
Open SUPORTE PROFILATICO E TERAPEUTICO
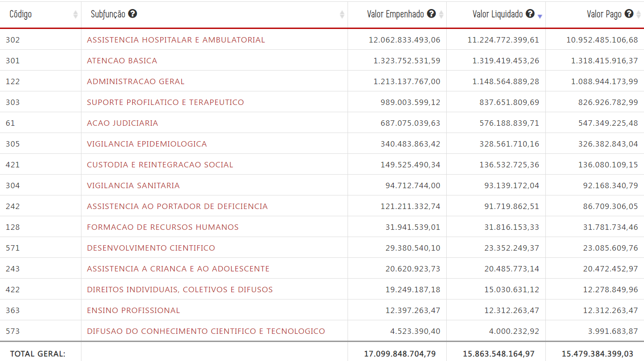tap(165, 102)
